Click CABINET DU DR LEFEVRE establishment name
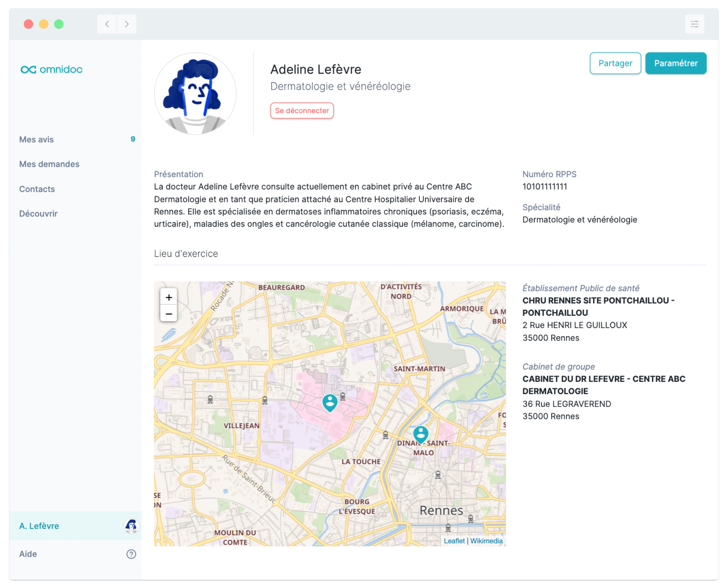The image size is (728, 588). coord(604,385)
